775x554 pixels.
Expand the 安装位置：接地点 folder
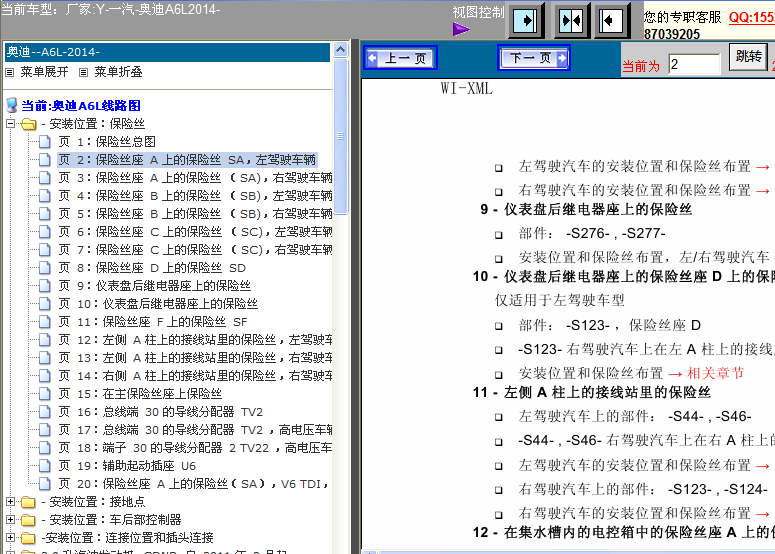point(10,502)
